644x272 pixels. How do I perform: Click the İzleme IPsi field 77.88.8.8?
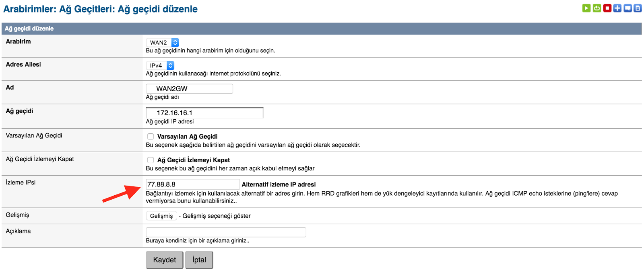[193, 184]
